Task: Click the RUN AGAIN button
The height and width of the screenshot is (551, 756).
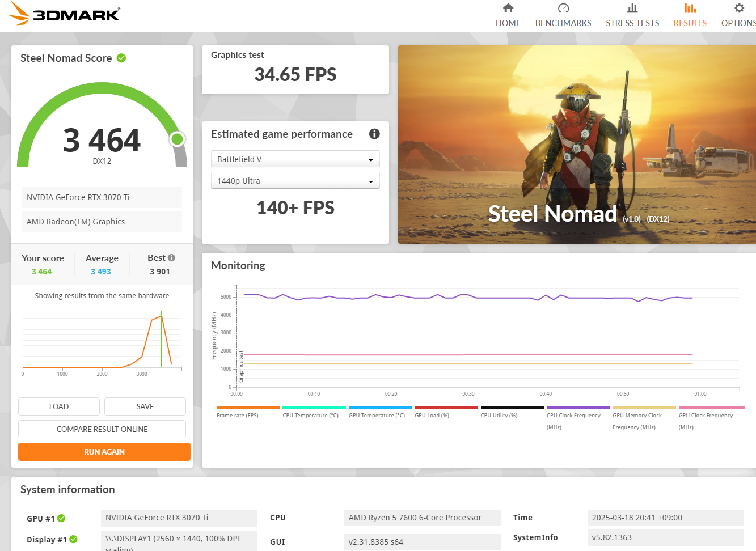Action: point(104,452)
